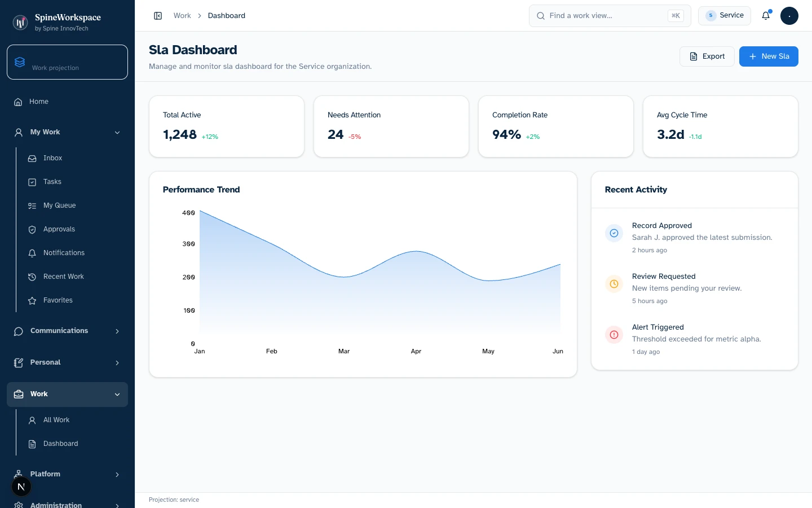Click the Export button
This screenshot has width=812, height=508.
[707, 56]
